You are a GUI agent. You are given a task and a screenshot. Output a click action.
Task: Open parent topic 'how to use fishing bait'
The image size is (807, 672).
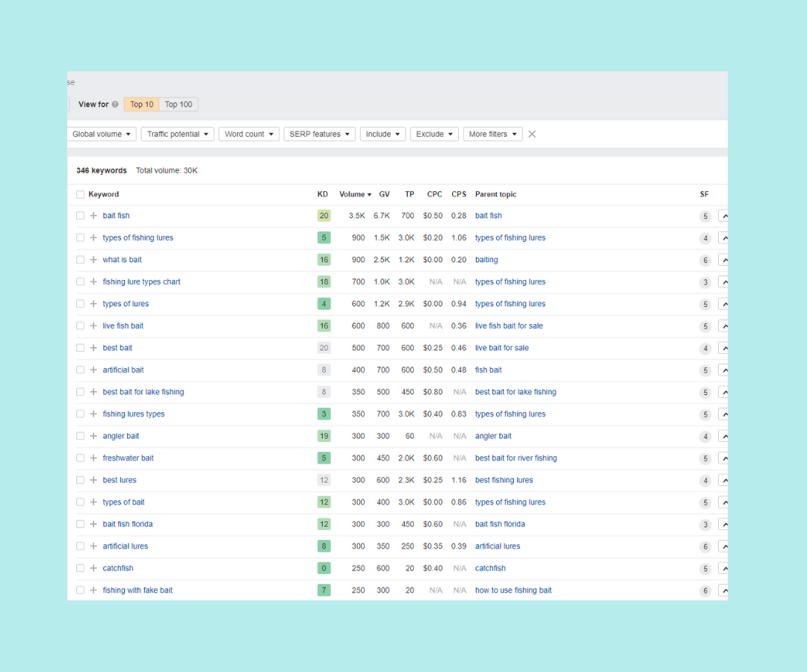(x=513, y=591)
